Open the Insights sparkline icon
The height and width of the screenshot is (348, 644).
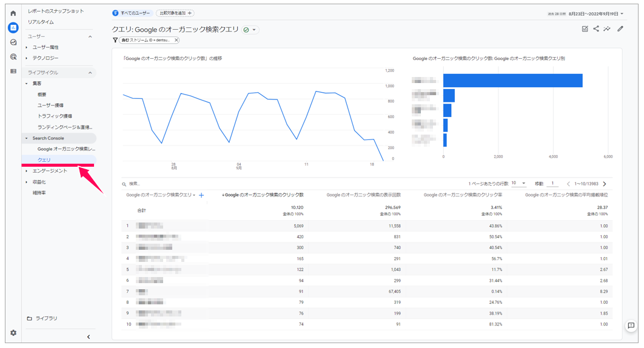pyautogui.click(x=607, y=28)
